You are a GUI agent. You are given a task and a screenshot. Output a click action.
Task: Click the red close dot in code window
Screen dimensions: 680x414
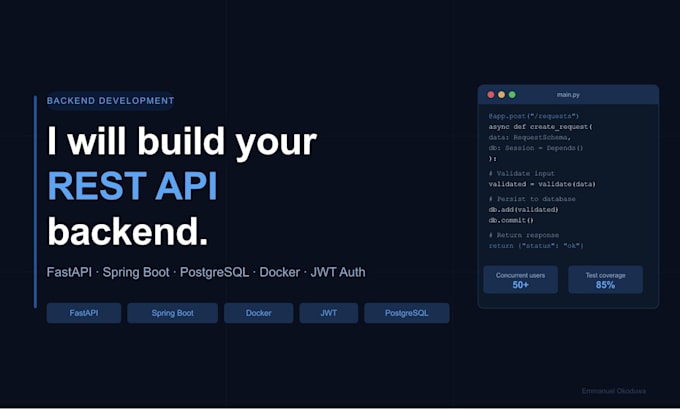[491, 95]
